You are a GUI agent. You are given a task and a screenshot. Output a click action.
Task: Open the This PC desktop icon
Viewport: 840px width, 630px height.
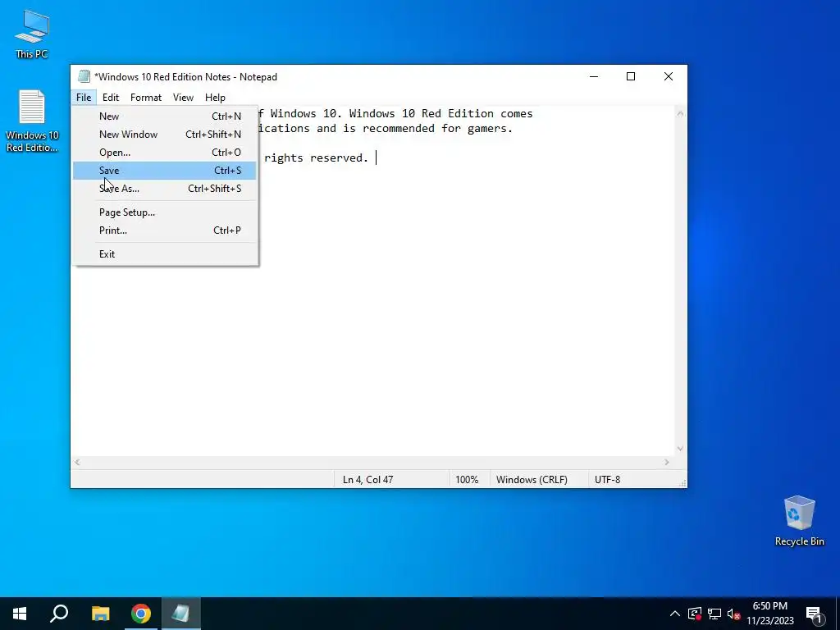click(x=32, y=34)
